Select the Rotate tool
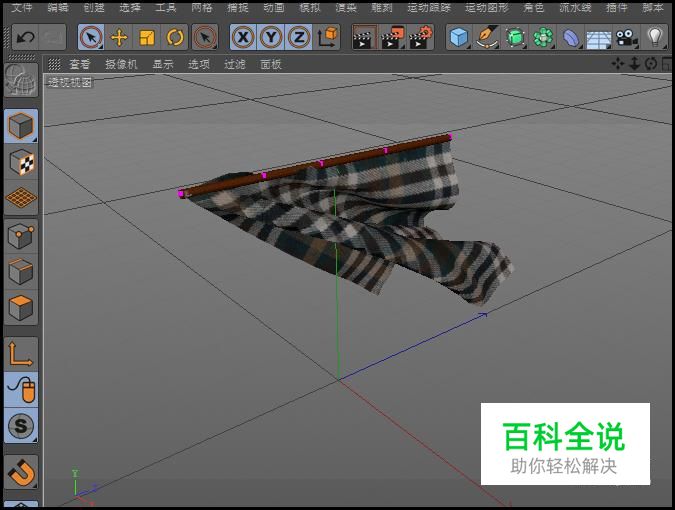The image size is (675, 510). [x=175, y=38]
